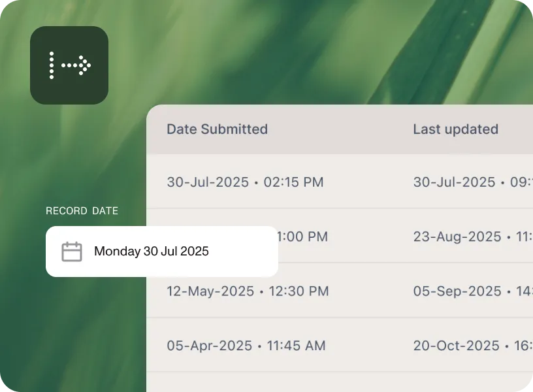533x392 pixels.
Task: Click inside the Monday 30 Jul 2025 field
Action: point(152,252)
